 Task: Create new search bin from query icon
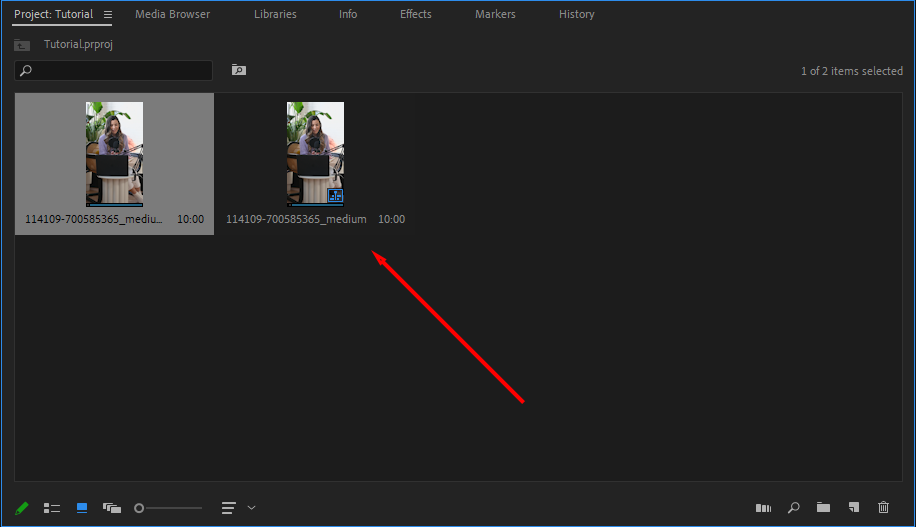tap(238, 70)
